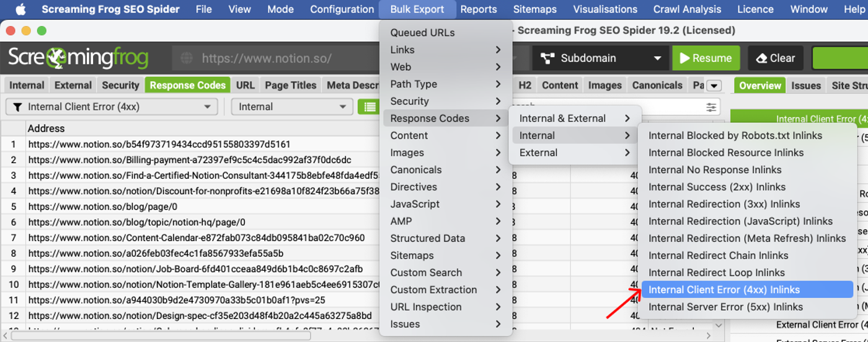The image size is (868, 342).
Task: Open the Issues tab in right panel
Action: [x=806, y=86]
